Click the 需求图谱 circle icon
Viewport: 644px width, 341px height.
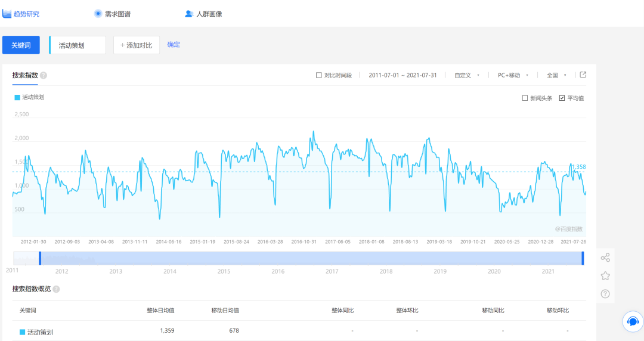click(x=98, y=14)
